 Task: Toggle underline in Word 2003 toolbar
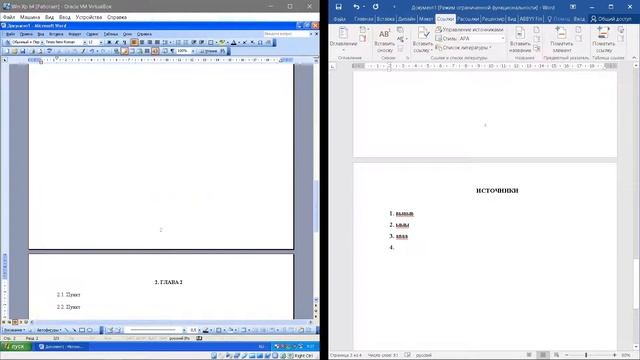coord(124,42)
